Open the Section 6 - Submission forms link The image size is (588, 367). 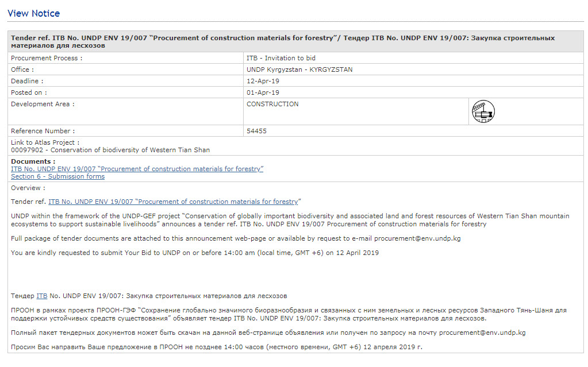[x=57, y=177]
